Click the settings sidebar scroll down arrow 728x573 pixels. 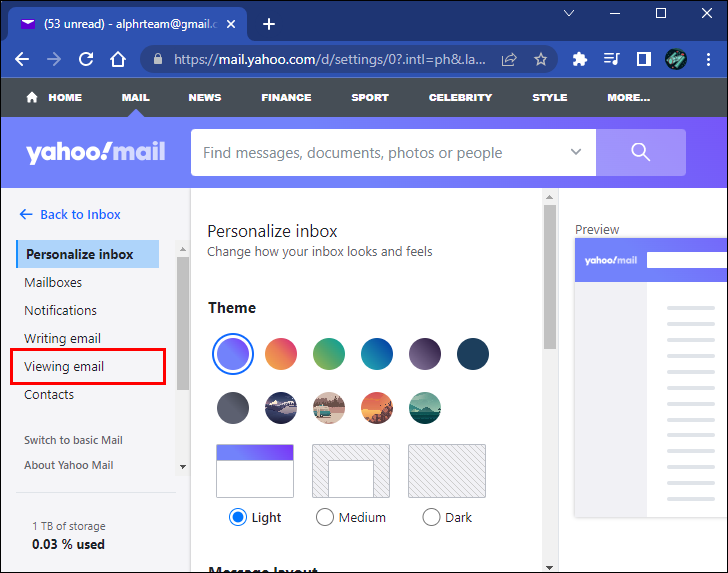coord(182,467)
